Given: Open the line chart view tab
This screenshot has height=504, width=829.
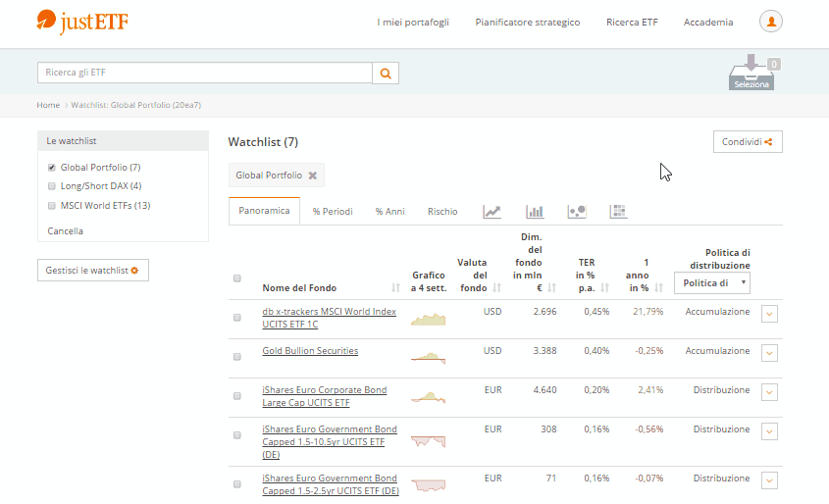Looking at the screenshot, I should [492, 211].
